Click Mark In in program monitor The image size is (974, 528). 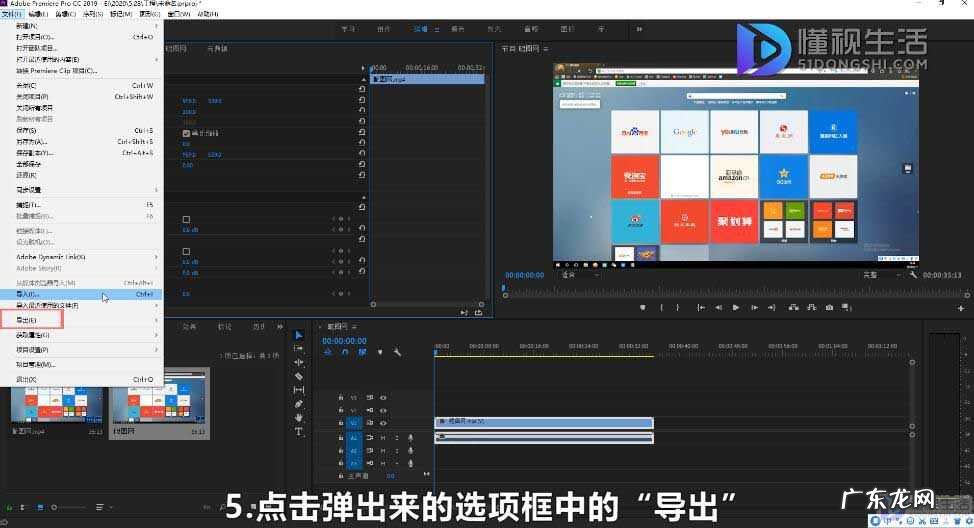tap(662, 307)
